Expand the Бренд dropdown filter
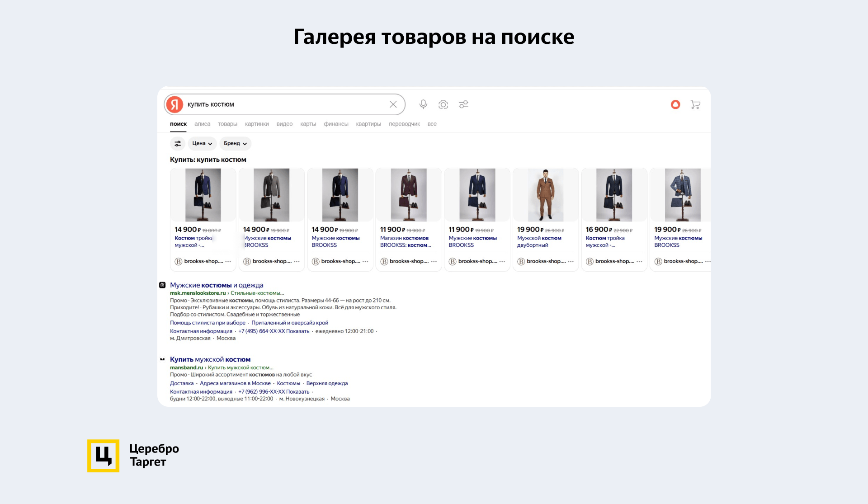Viewport: 868px width, 504px height. 235,143
